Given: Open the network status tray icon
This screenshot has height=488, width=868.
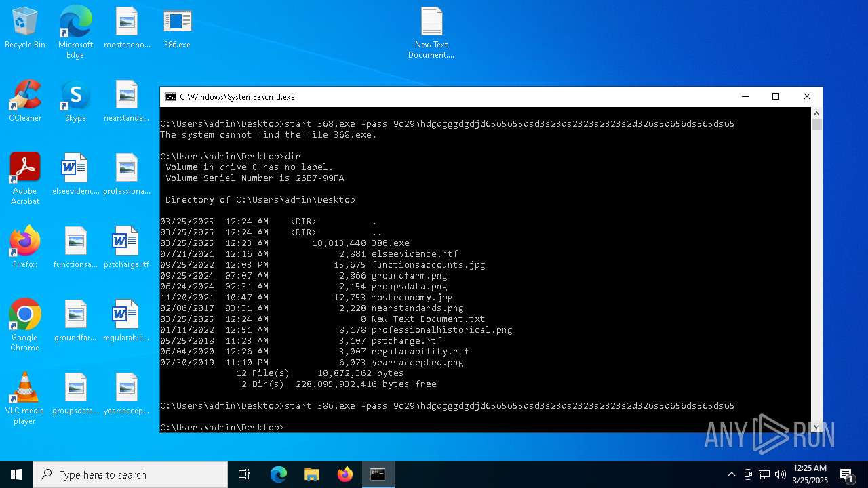Looking at the screenshot, I should 764,474.
